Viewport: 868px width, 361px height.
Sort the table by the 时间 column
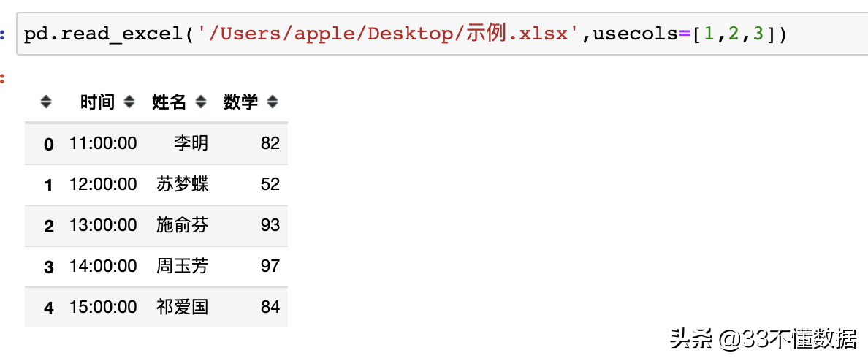[x=129, y=102]
